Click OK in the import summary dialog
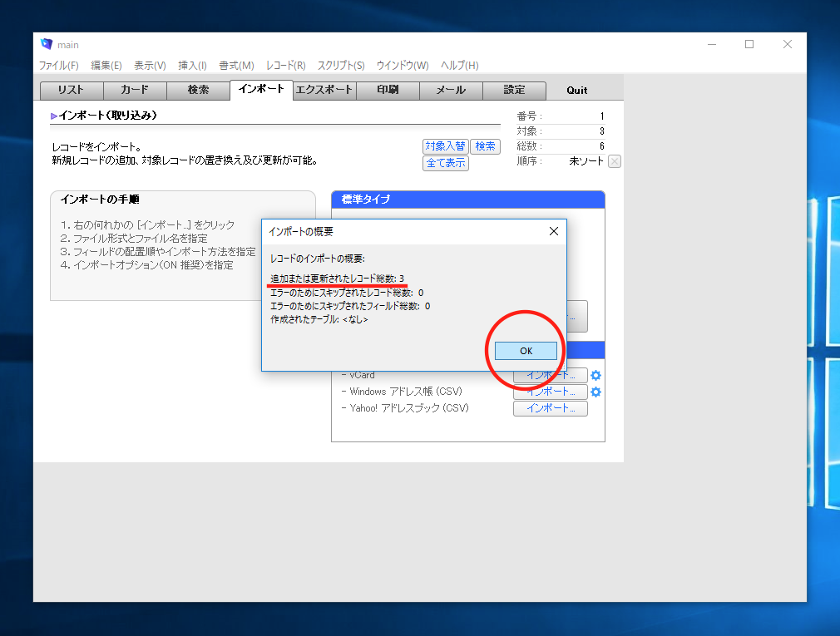This screenshot has height=636, width=840. [x=526, y=351]
